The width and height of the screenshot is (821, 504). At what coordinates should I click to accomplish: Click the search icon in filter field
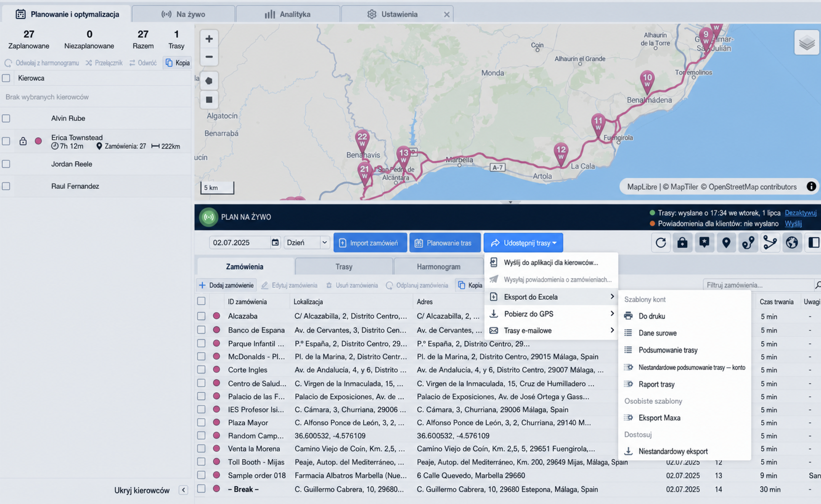tap(818, 285)
